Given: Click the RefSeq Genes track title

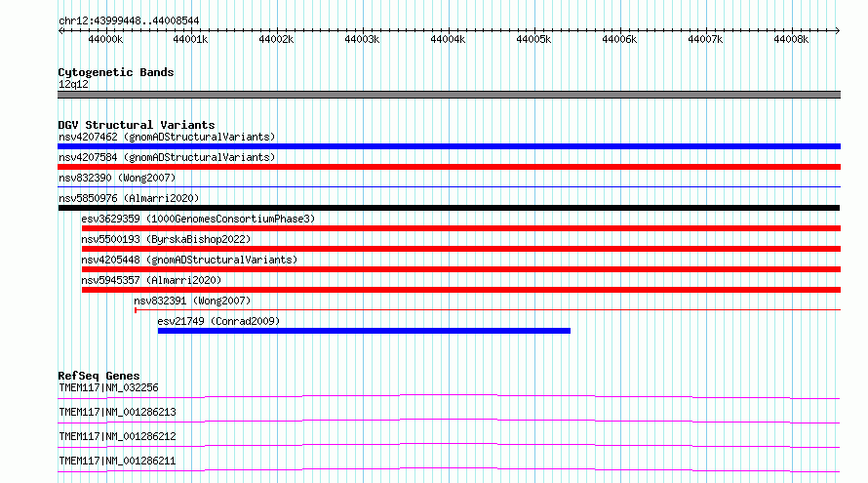Looking at the screenshot, I should pos(99,376).
